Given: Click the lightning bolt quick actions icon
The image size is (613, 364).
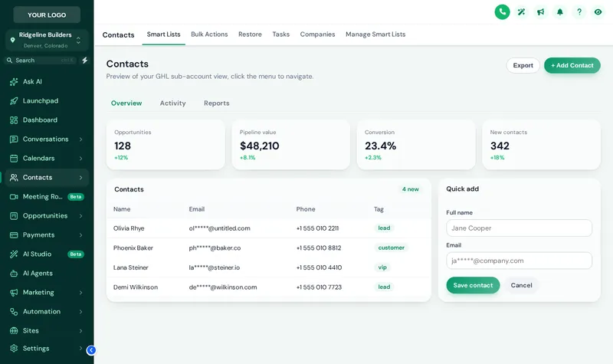Looking at the screenshot, I should point(85,61).
